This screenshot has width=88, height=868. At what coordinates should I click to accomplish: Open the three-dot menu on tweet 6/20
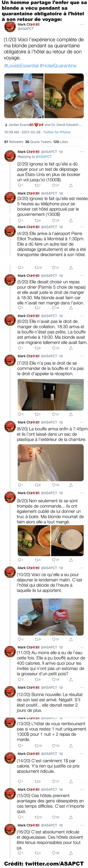click(82, 316)
